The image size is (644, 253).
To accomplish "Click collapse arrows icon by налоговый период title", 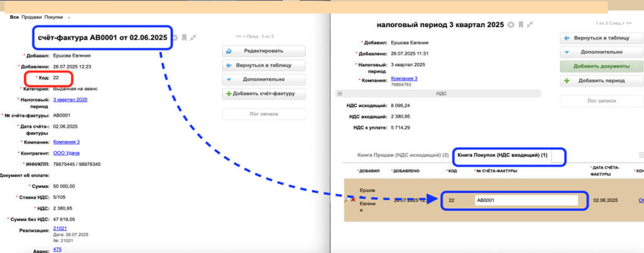I will pyautogui.click(x=530, y=25).
